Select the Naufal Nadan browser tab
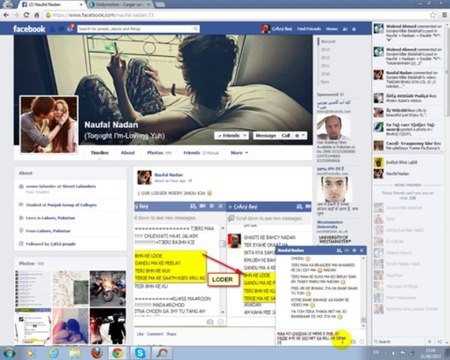Screen dimensions: 450x360 [52, 5]
